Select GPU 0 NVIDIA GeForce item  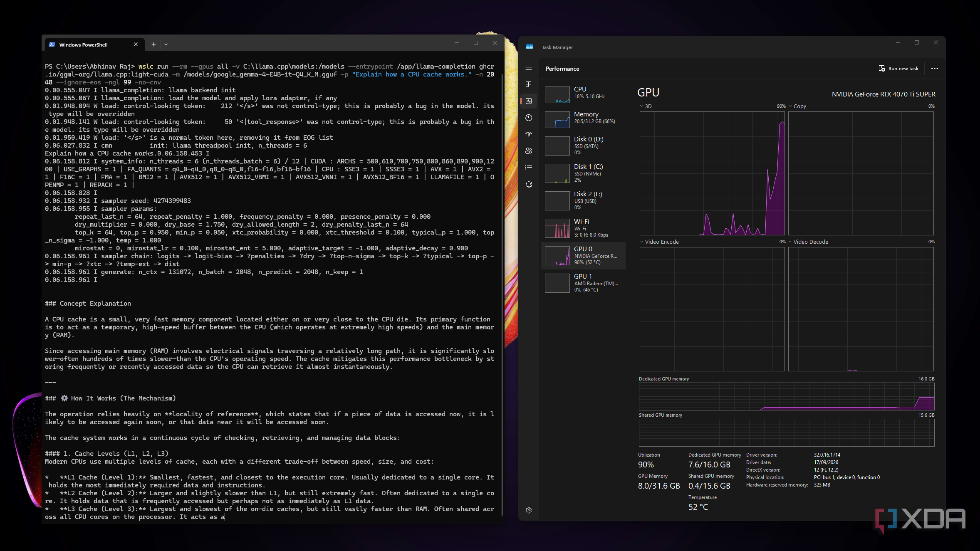pos(583,255)
